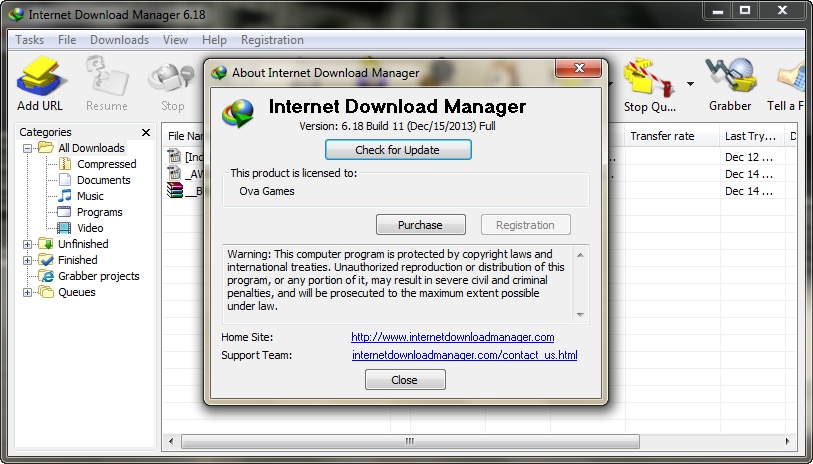Select the Documents category
The image size is (813, 464).
(103, 180)
